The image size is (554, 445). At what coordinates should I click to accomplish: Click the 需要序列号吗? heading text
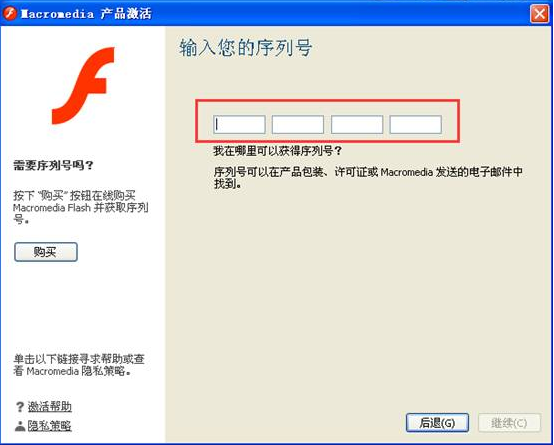pos(53,165)
